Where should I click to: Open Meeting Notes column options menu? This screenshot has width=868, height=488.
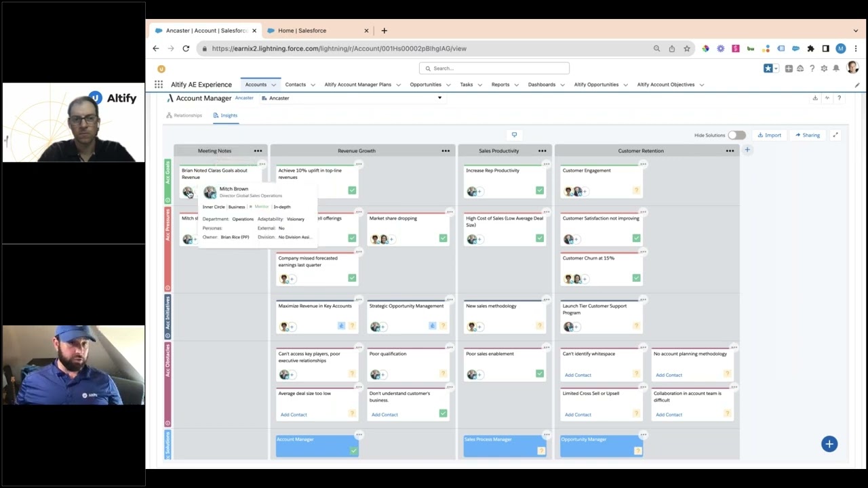[258, 150]
